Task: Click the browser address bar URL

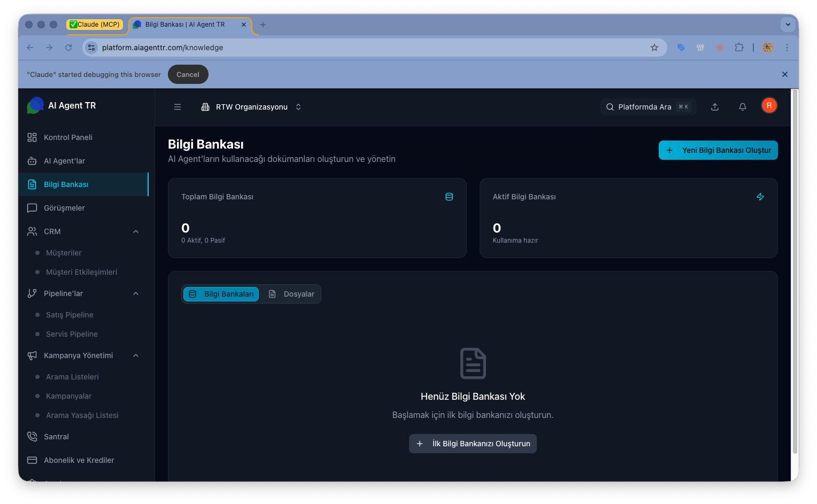Action: click(x=163, y=48)
